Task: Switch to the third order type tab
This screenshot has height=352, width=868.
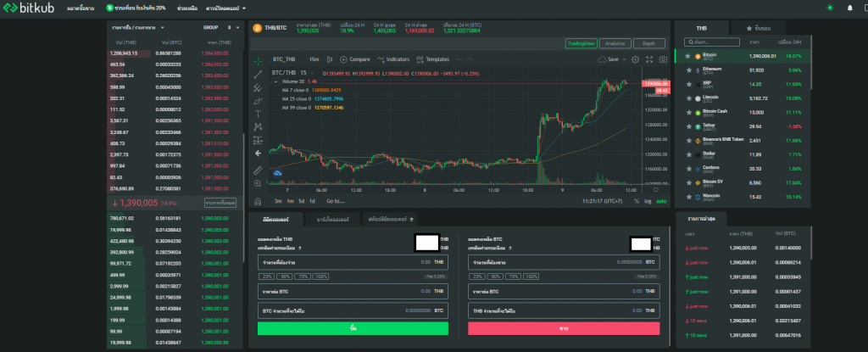Action: point(390,220)
